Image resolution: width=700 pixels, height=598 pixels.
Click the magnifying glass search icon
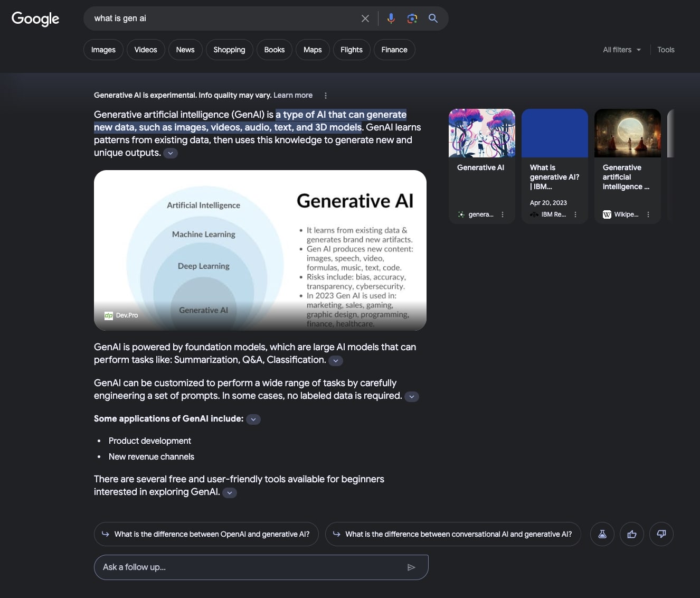tap(433, 18)
